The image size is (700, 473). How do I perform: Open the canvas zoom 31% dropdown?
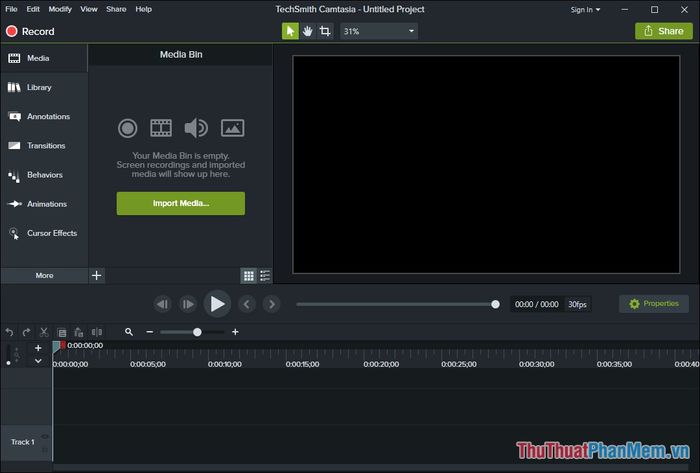coord(379,31)
